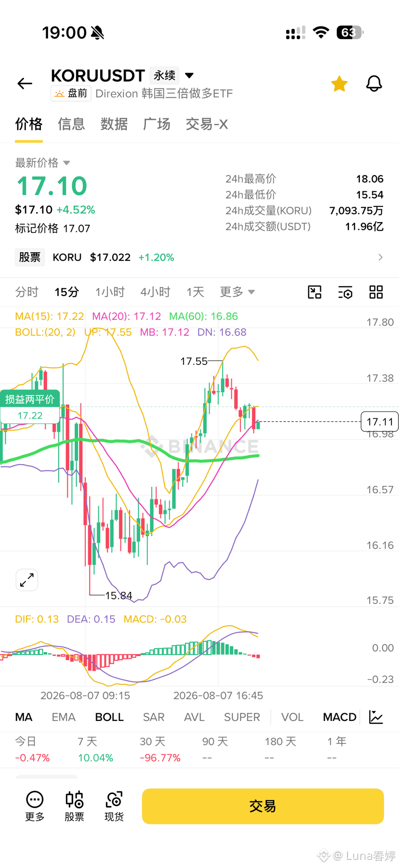The image size is (399, 868).
Task: Tap the 永续 contract type badge
Action: pyautogui.click(x=164, y=75)
